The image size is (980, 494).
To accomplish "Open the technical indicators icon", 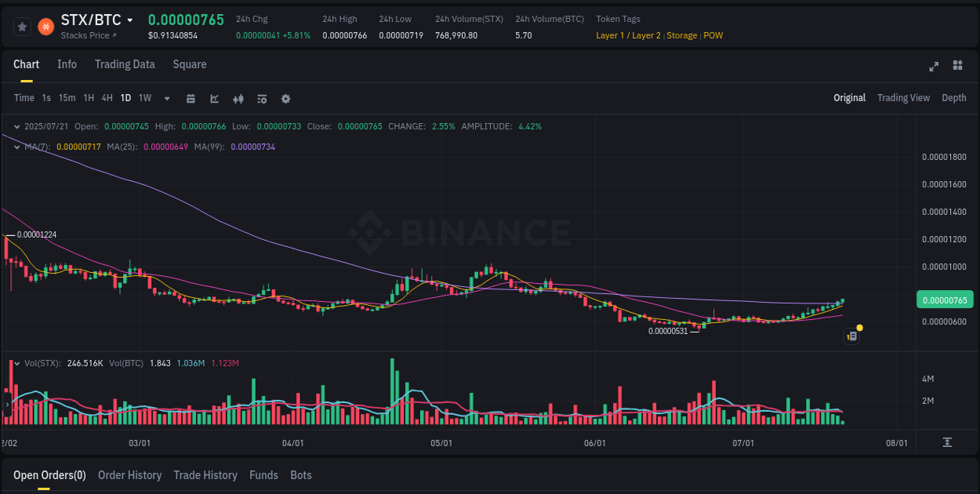I will [x=238, y=99].
